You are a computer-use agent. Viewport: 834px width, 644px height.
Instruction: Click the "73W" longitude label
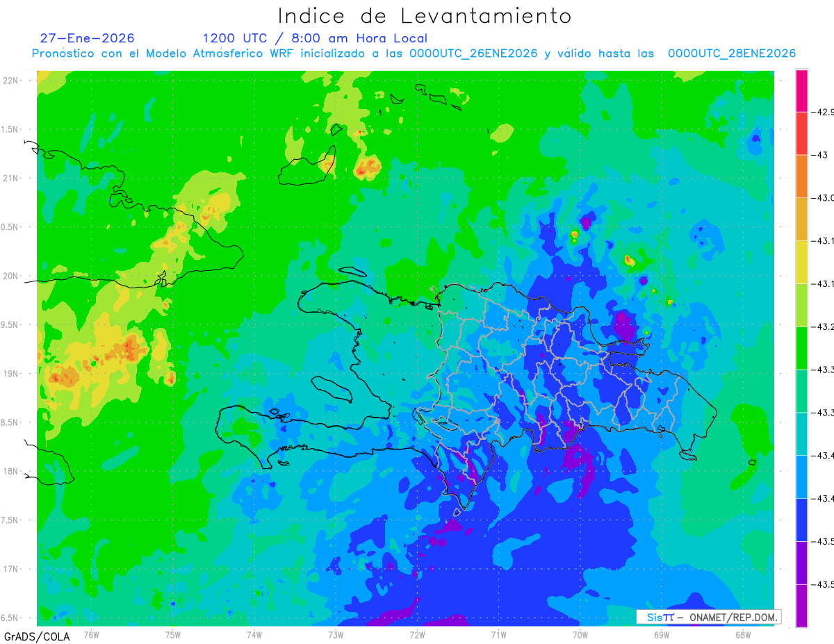click(x=336, y=634)
